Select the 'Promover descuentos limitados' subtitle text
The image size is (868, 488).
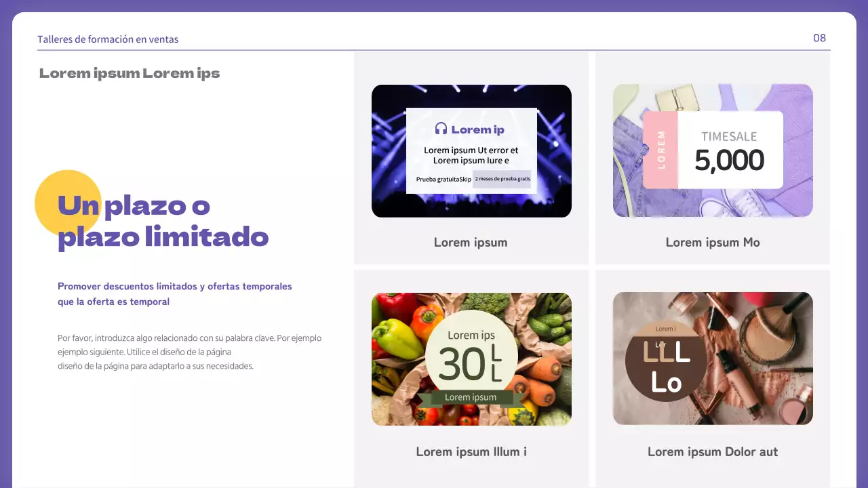[x=174, y=294]
